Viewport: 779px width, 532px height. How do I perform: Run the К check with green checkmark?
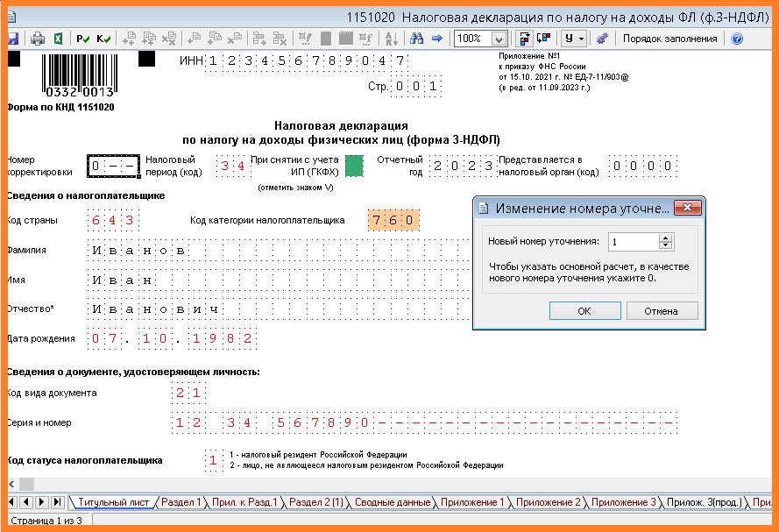click(x=103, y=39)
